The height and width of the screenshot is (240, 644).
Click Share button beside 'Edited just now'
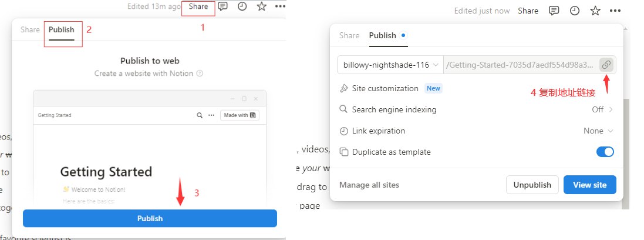tap(528, 11)
